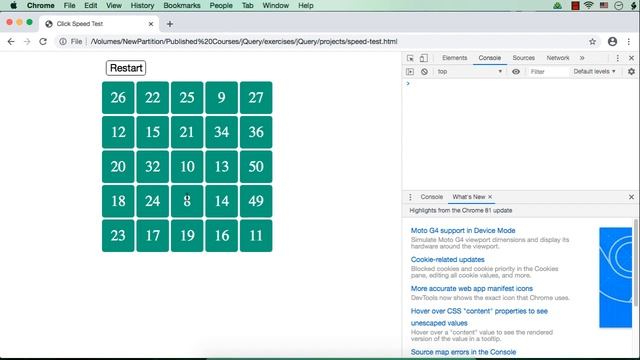Viewport: 640px width, 360px height.
Task: Go forward in browser history
Action: coord(27,41)
